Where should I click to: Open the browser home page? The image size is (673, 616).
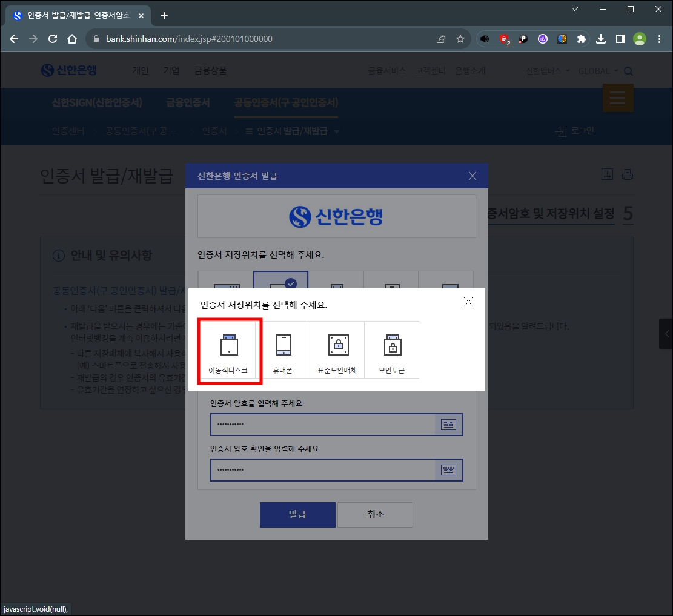(x=72, y=39)
